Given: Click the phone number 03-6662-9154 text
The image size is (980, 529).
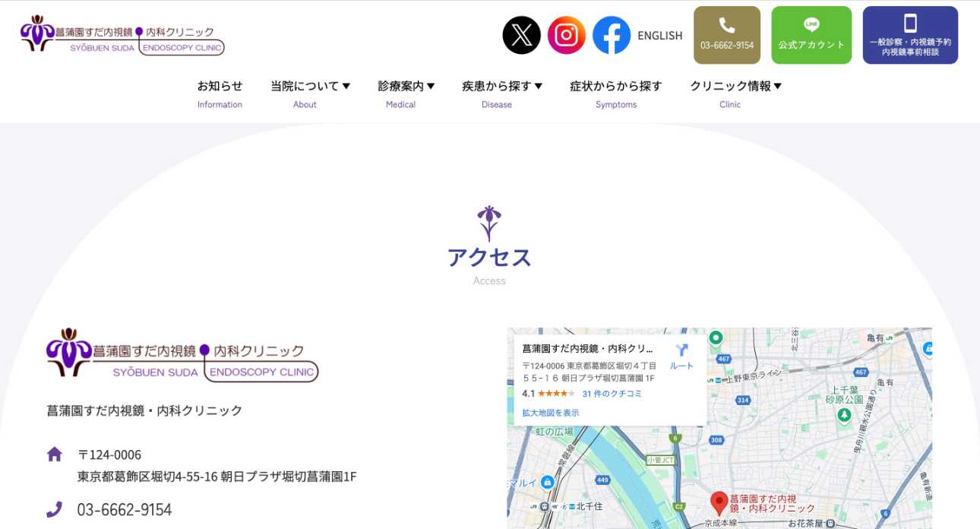Looking at the screenshot, I should 125,509.
